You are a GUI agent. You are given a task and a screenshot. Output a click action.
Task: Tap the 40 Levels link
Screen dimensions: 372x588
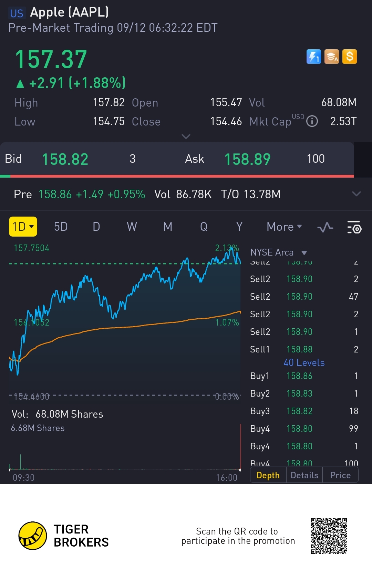tap(304, 363)
